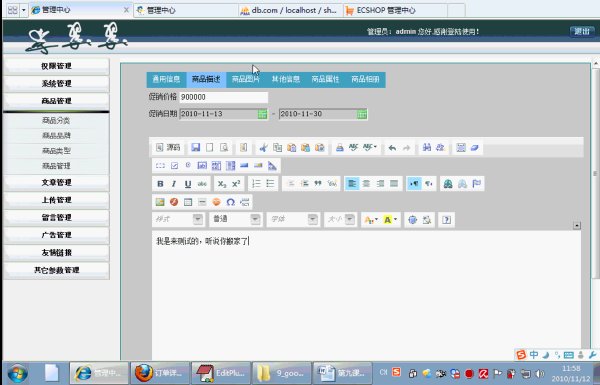The height and width of the screenshot is (385, 600).
Task: Toggle center text alignment
Action: [366, 184]
